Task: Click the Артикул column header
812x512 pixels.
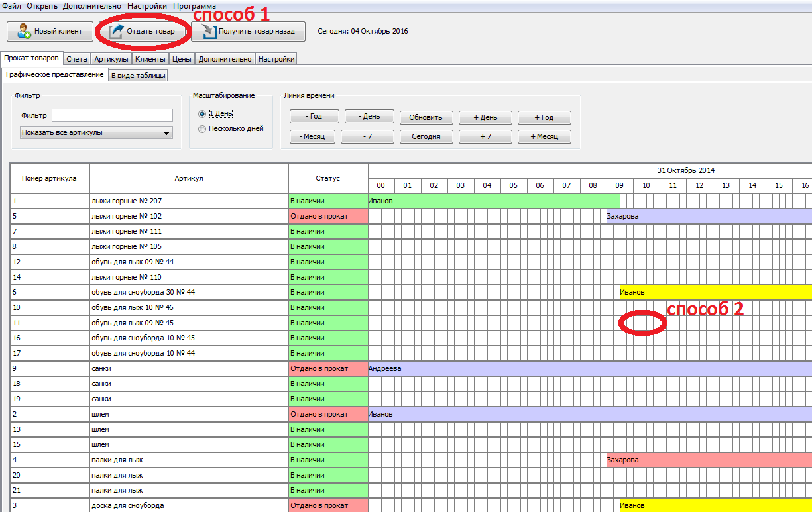Action: coord(189,178)
